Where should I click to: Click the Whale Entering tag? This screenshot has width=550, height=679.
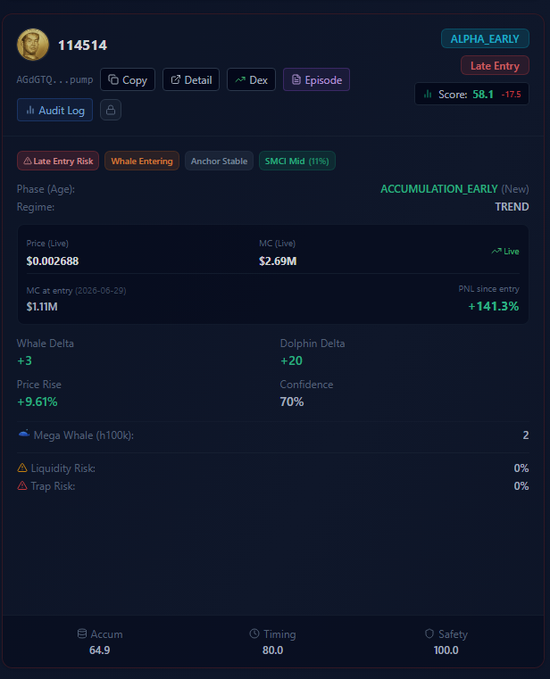142,161
